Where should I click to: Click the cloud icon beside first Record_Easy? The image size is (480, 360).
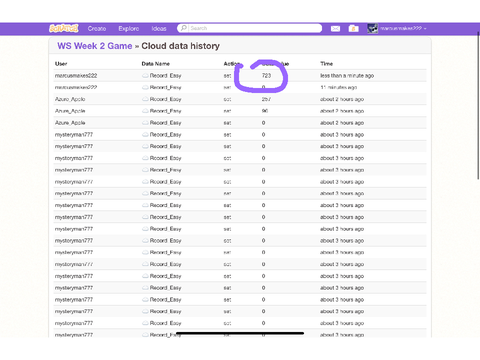[x=145, y=76]
